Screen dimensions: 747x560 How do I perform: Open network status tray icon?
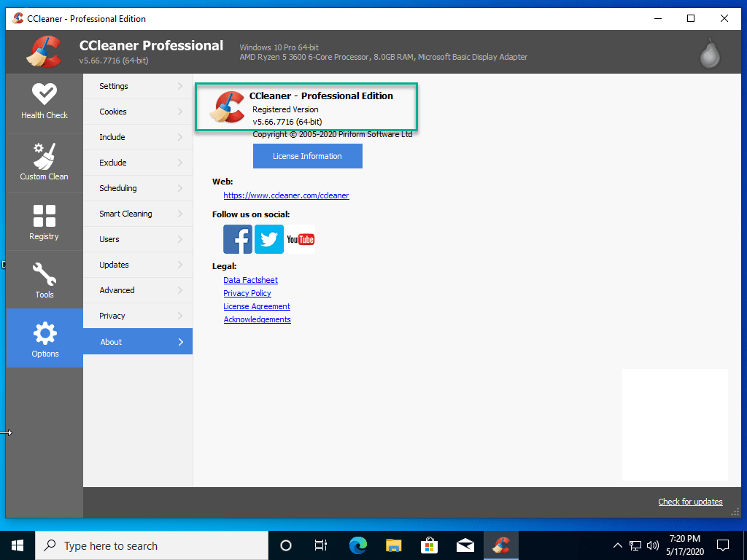tap(635, 545)
